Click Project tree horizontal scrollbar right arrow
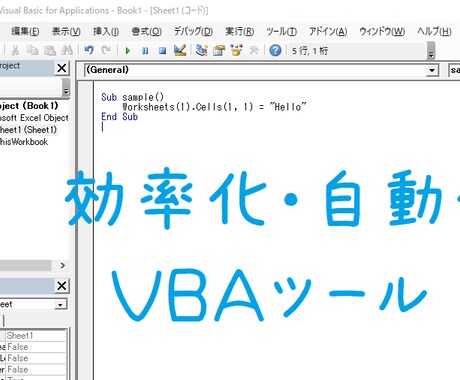 point(63,265)
